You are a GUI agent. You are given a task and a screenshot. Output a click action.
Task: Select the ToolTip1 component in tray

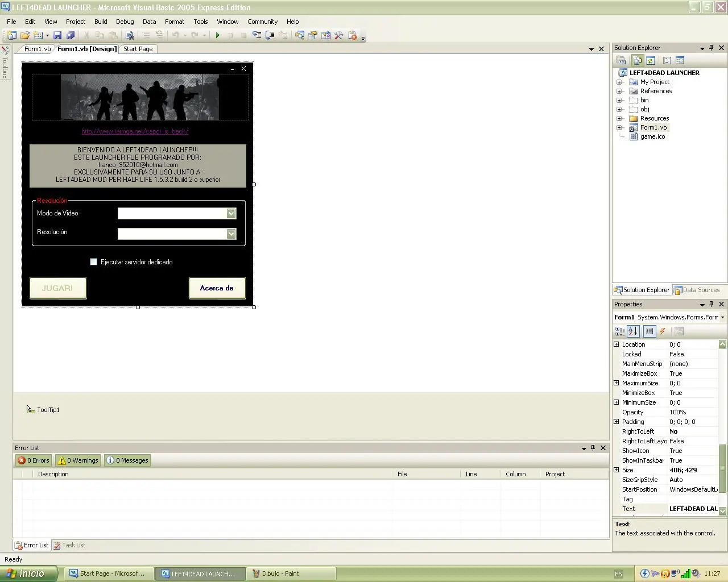[43, 409]
